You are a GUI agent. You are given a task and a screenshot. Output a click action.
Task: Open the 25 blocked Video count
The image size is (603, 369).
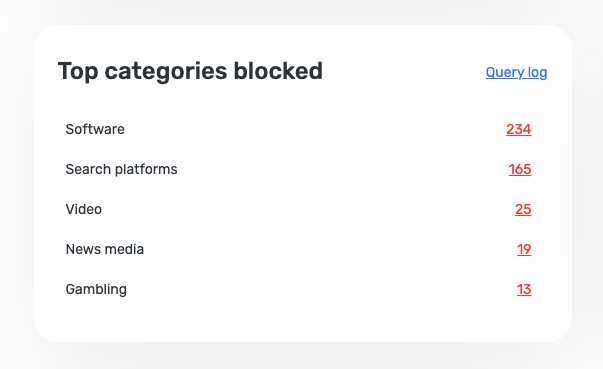click(x=523, y=209)
